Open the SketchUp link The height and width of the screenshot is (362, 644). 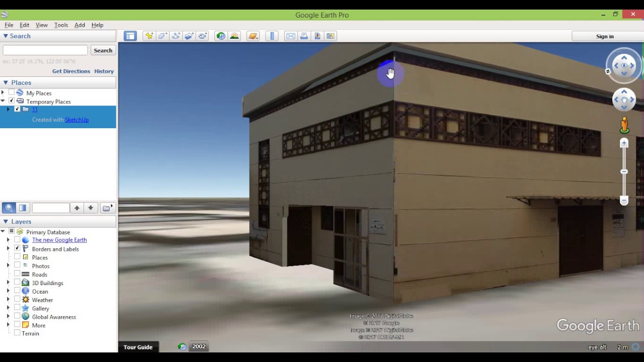[x=76, y=120]
